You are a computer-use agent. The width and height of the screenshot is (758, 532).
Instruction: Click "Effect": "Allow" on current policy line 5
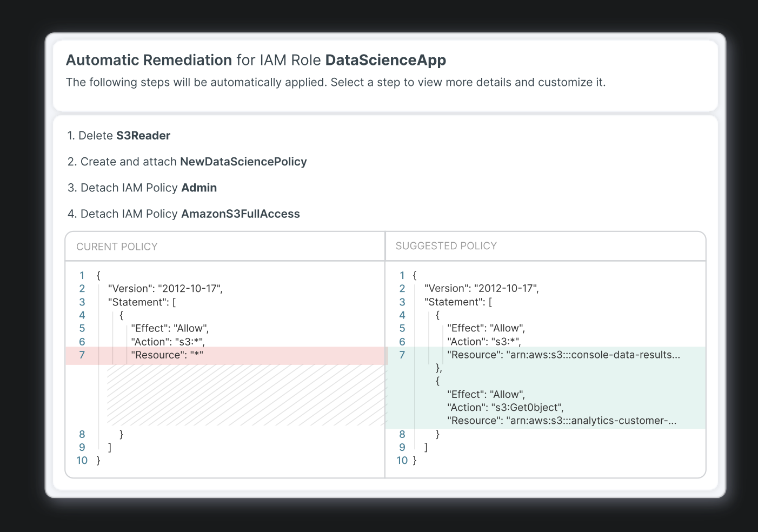[x=170, y=329]
